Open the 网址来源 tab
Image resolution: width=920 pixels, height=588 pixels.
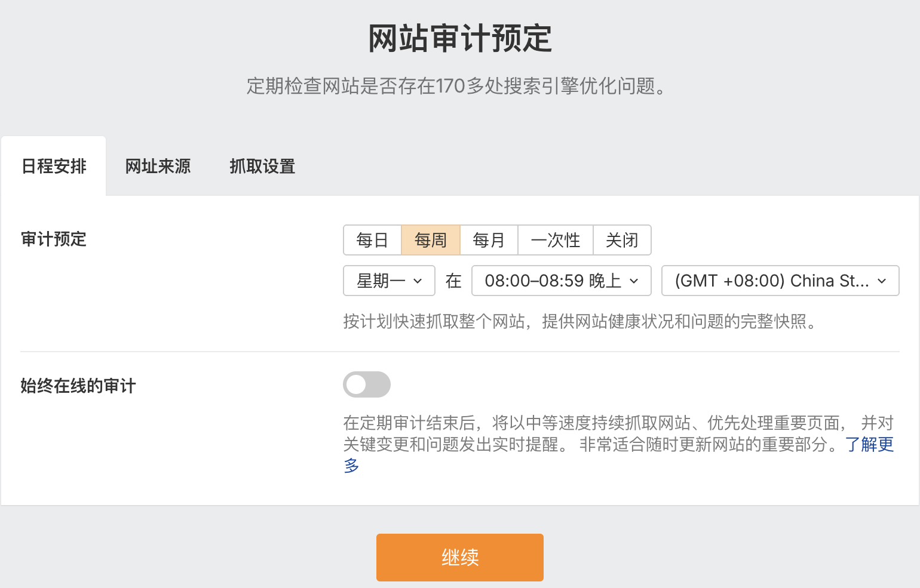click(x=158, y=166)
